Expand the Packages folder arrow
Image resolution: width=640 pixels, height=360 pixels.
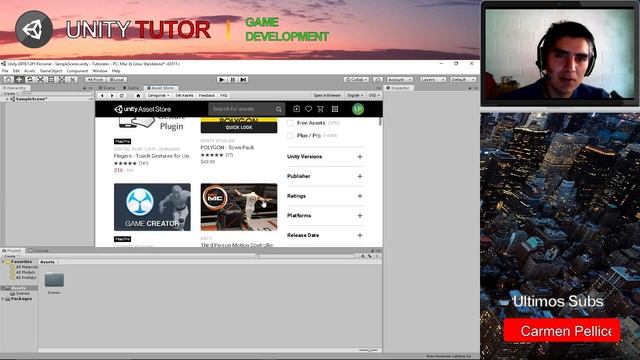3,299
